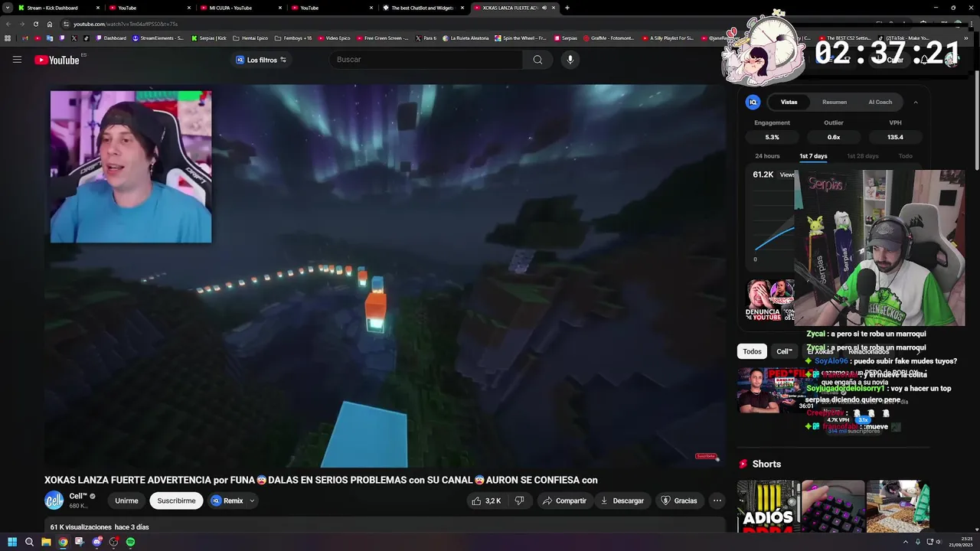Start voice search with microphone icon
This screenshot has width=980, height=551.
point(570,60)
